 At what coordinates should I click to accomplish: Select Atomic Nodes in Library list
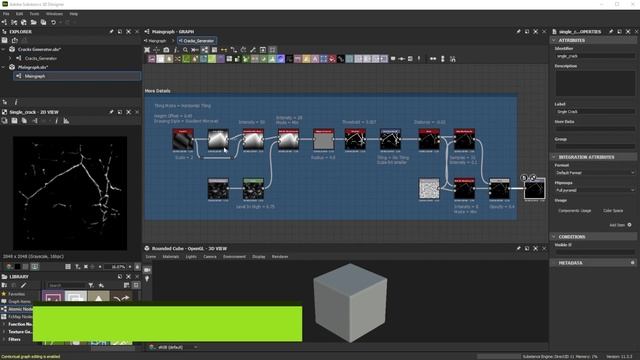pos(17,309)
